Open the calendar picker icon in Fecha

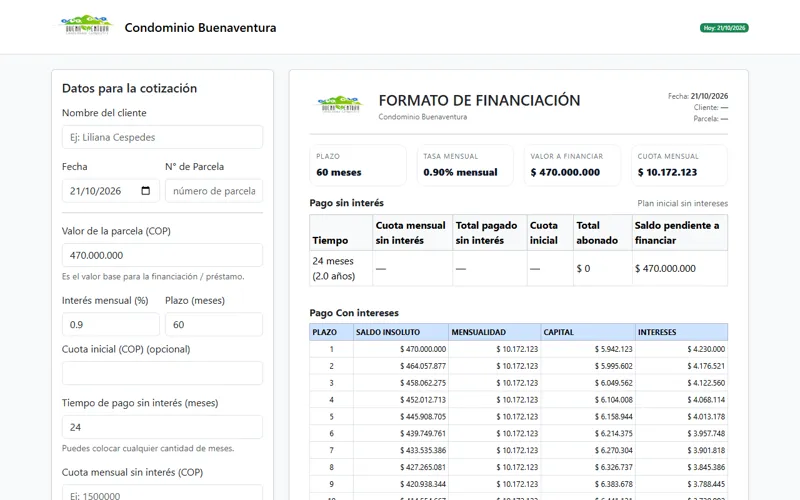click(145, 191)
